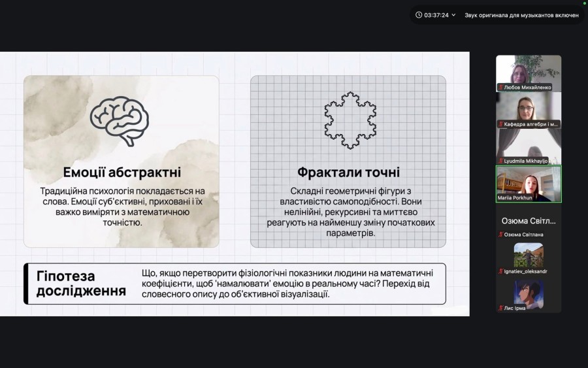Click muted mic icon beside Lyudmila Mikhayljo
588x368 pixels.
(x=500, y=161)
